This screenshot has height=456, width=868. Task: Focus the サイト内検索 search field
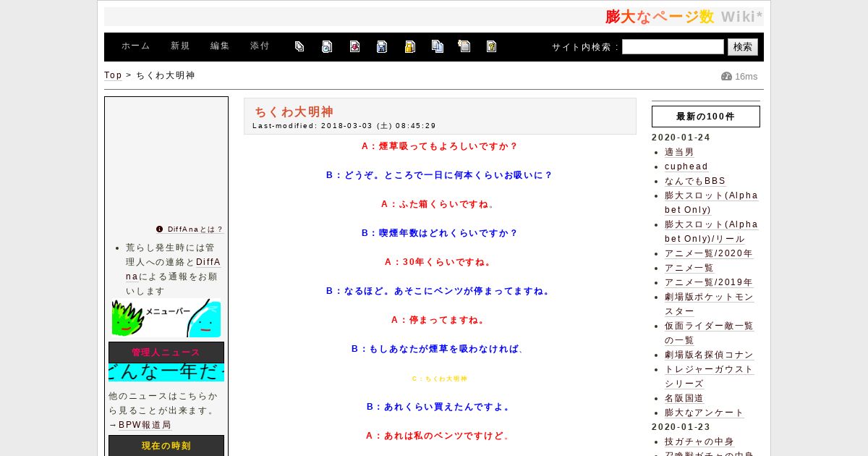[673, 47]
